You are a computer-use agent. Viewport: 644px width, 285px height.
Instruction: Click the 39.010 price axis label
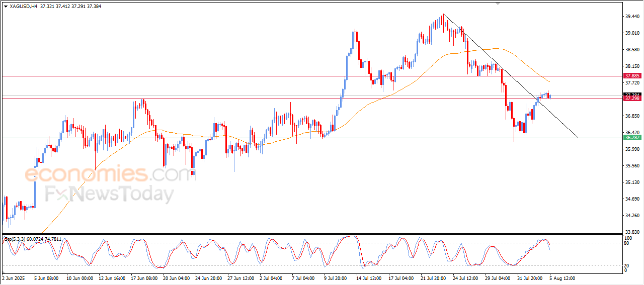pyautogui.click(x=631, y=33)
